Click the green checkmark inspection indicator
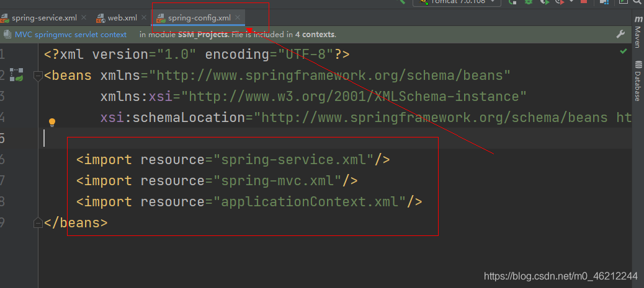This screenshot has height=288, width=644. [x=623, y=53]
